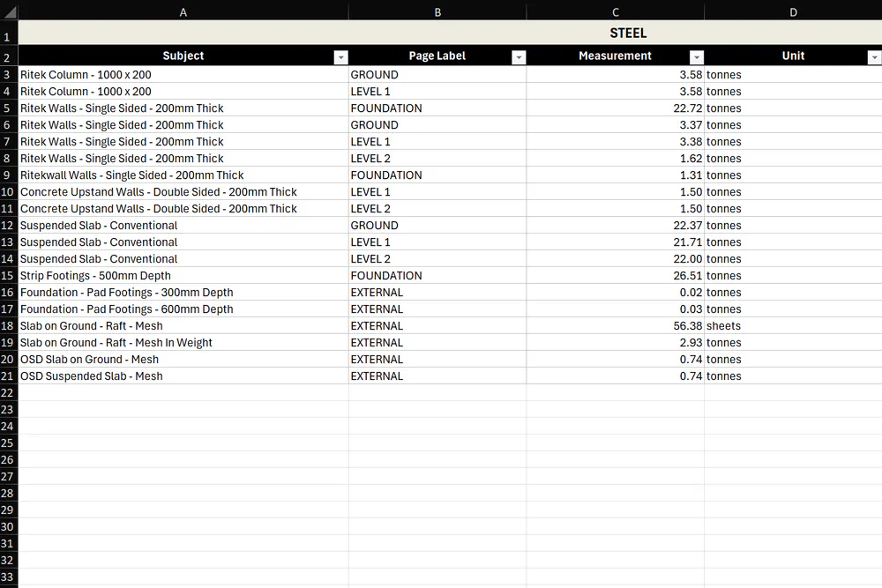Open the Unit column filter dropdown

pos(874,57)
